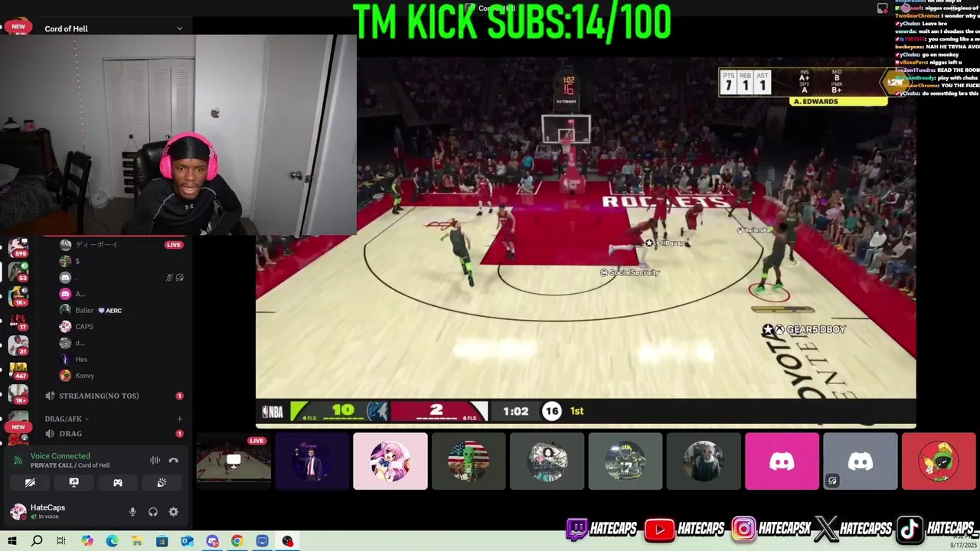This screenshot has width=980, height=551.
Task: Jump to NEW unread servers pill at top
Action: click(18, 27)
